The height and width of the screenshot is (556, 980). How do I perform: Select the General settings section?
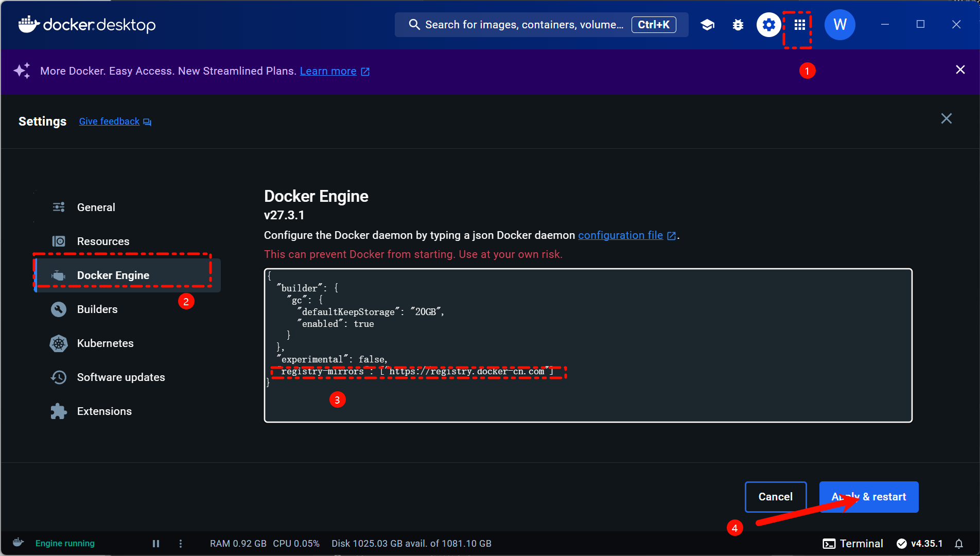[128, 207]
